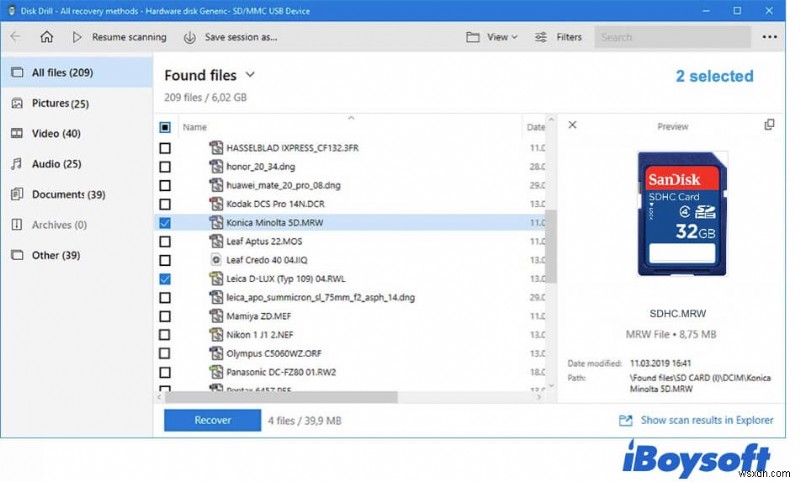Click the Save session download icon
The image size is (800, 482).
point(189,37)
